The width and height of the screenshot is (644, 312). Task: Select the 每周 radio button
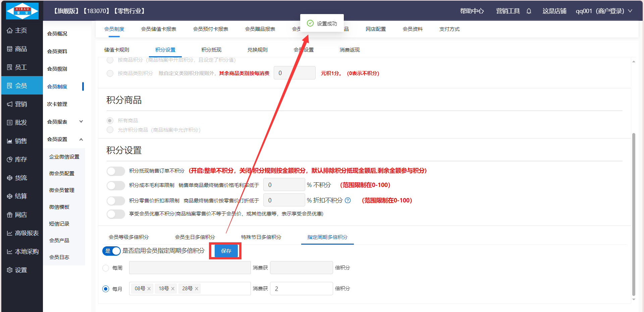point(106,268)
